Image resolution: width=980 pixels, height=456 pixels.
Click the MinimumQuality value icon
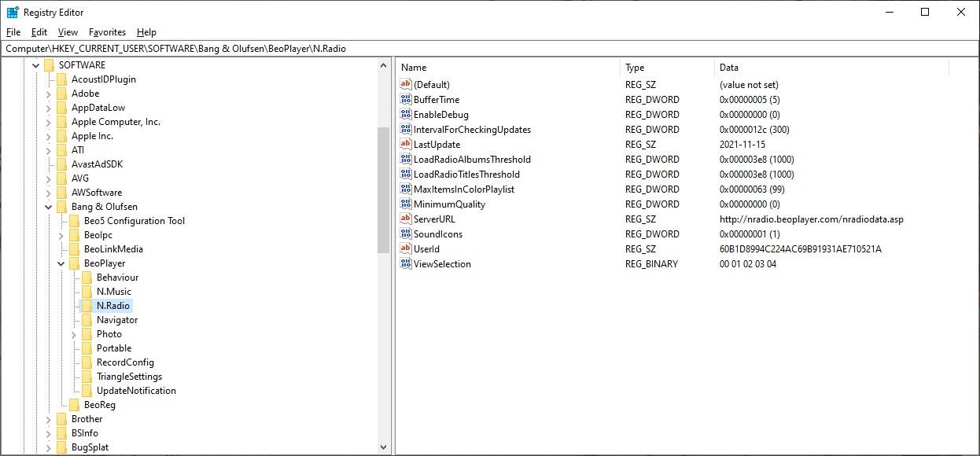click(406, 204)
